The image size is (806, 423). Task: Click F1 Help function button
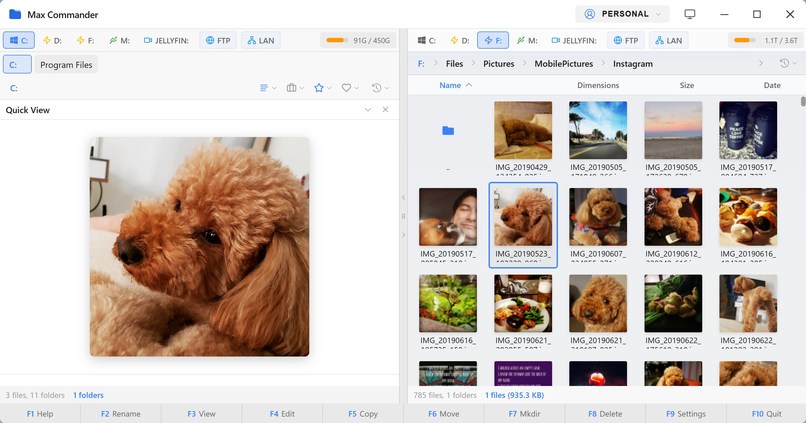click(x=40, y=414)
